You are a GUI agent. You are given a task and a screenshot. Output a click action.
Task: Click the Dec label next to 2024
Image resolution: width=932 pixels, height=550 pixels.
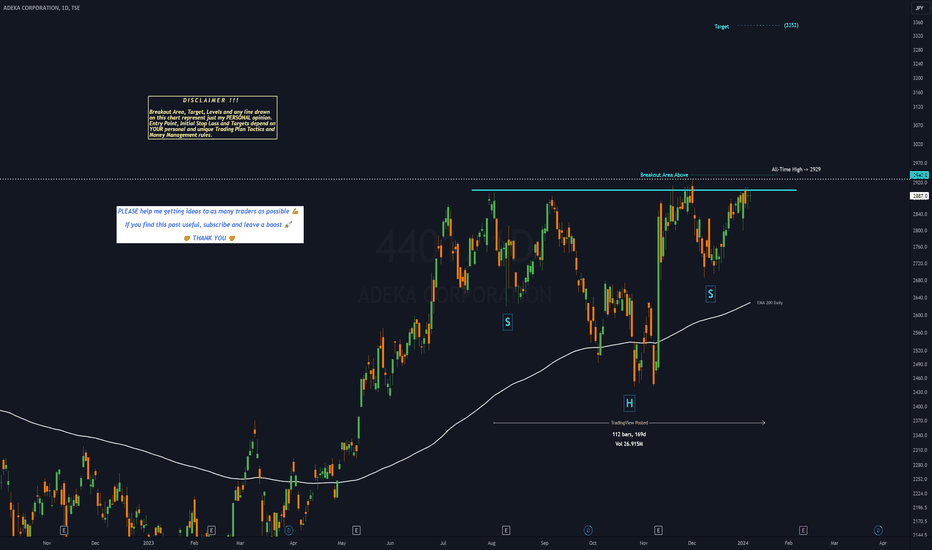(x=692, y=543)
